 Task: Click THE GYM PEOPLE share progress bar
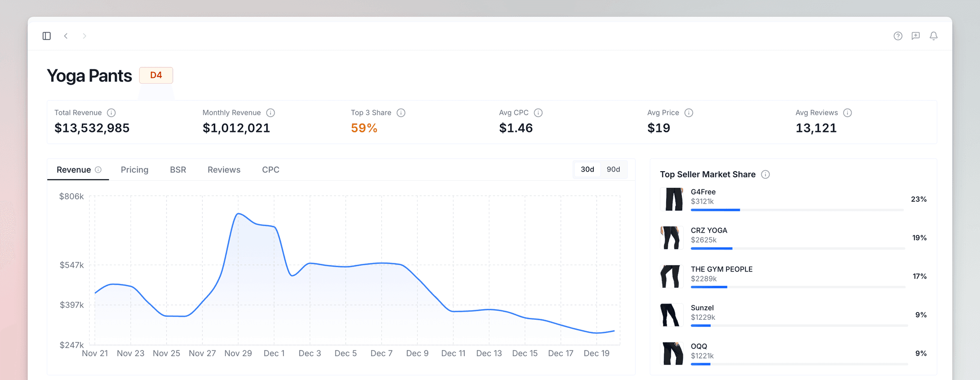coord(798,287)
